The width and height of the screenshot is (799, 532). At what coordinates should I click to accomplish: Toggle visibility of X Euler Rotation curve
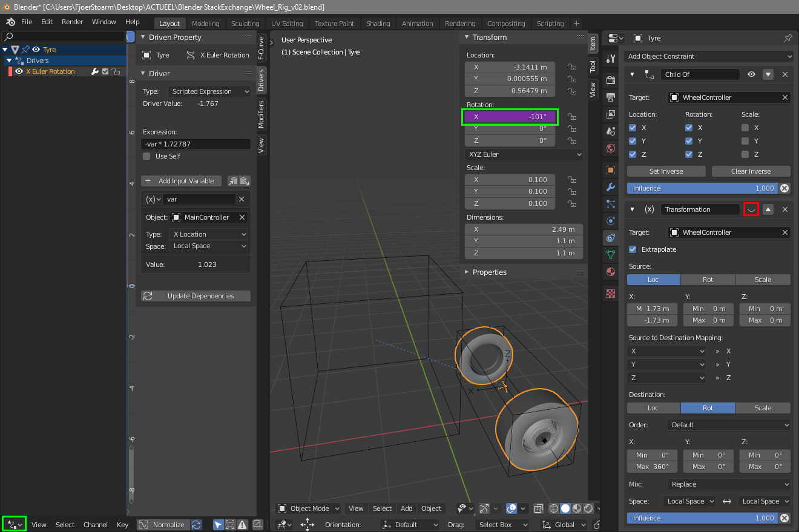click(19, 71)
